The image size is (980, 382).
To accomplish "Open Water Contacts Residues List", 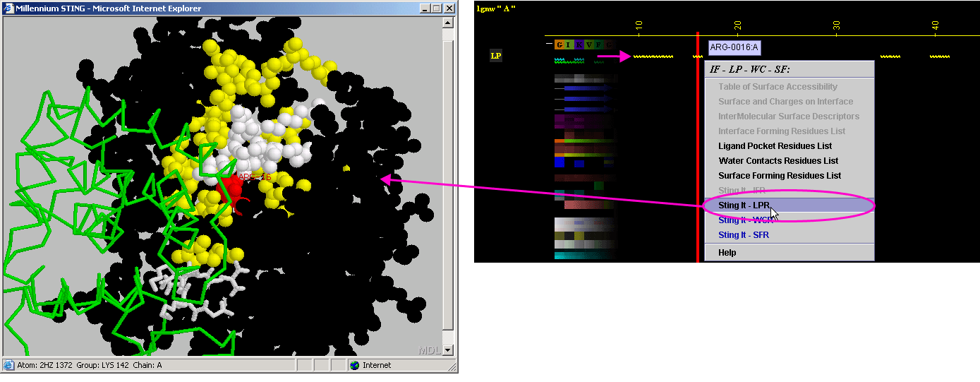I will click(778, 161).
